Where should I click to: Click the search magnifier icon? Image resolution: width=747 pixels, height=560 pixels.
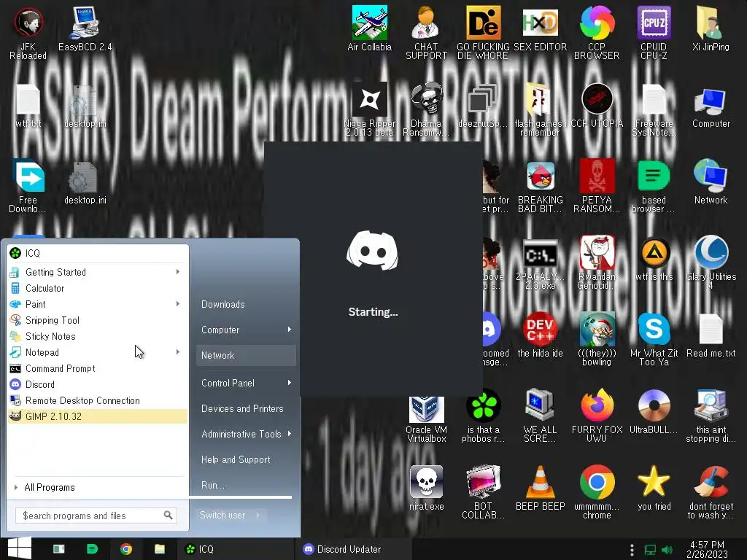point(169,516)
